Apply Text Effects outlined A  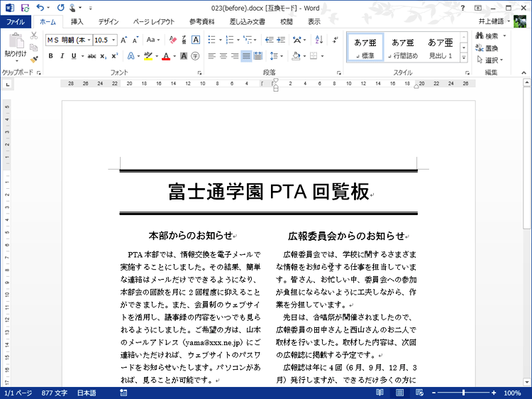(131, 56)
